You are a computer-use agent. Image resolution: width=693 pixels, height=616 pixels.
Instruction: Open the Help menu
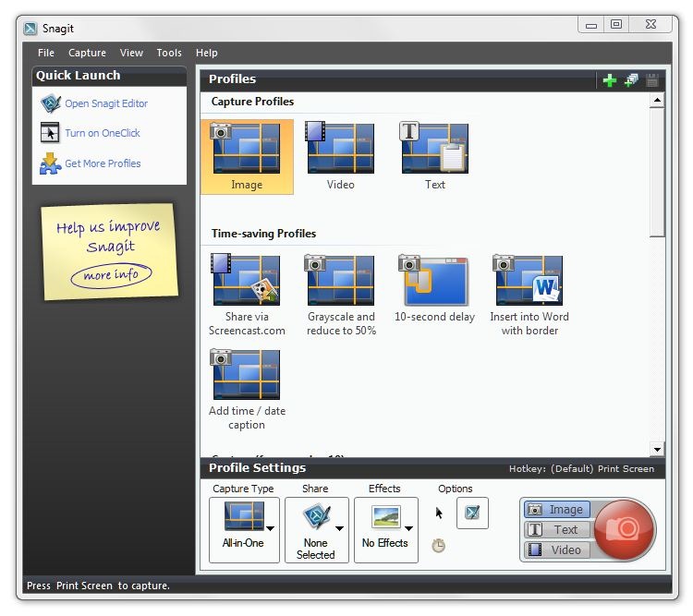tap(206, 53)
